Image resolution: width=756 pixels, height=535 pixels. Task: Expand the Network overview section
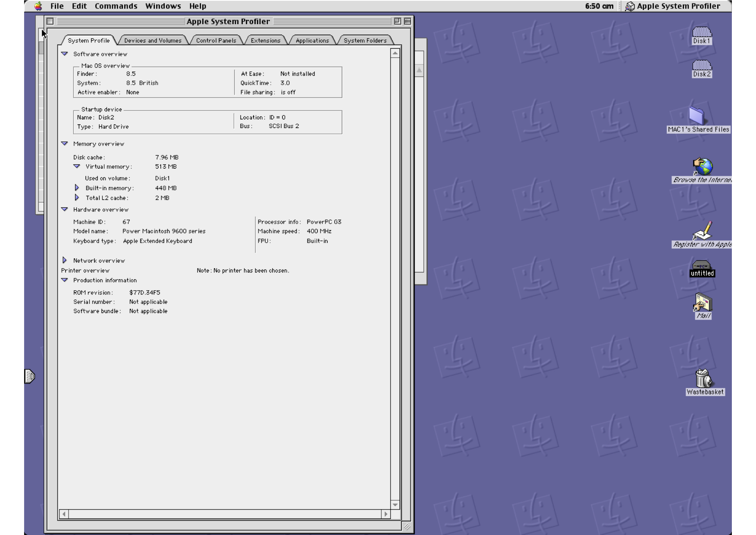click(x=65, y=260)
